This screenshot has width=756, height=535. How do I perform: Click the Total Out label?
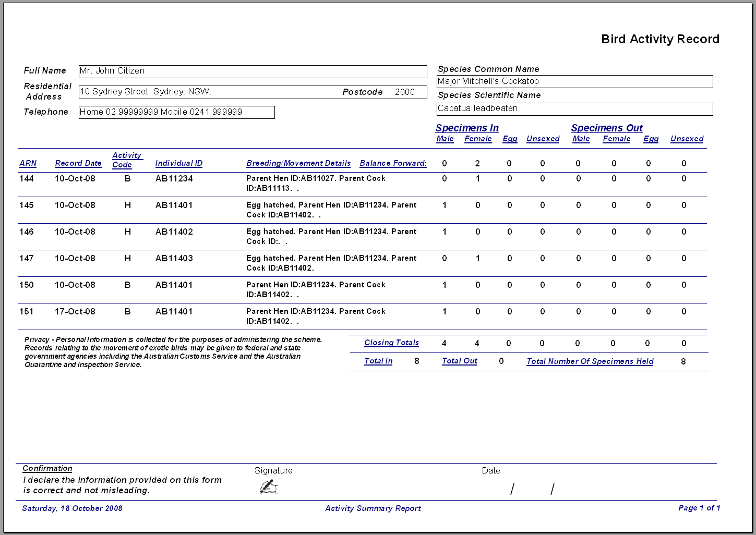pos(460,361)
